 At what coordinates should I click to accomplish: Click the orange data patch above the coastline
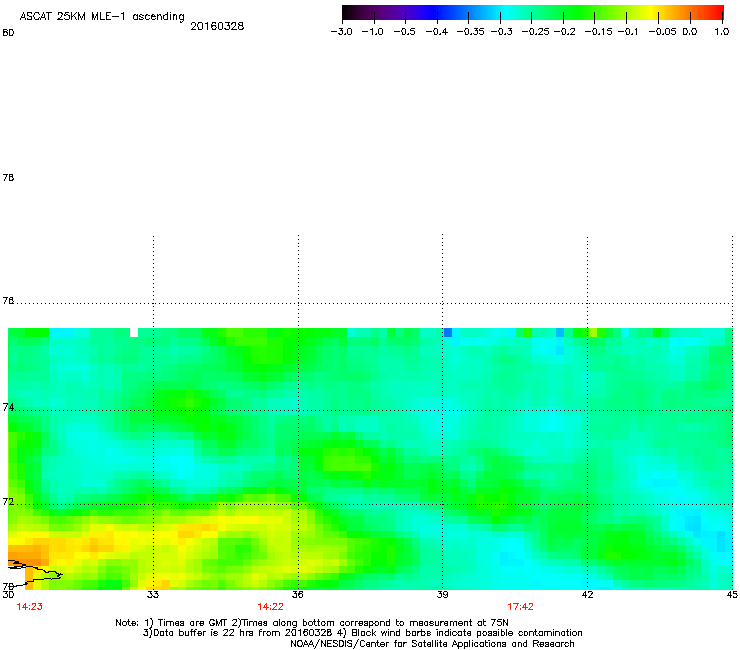pos(27,555)
